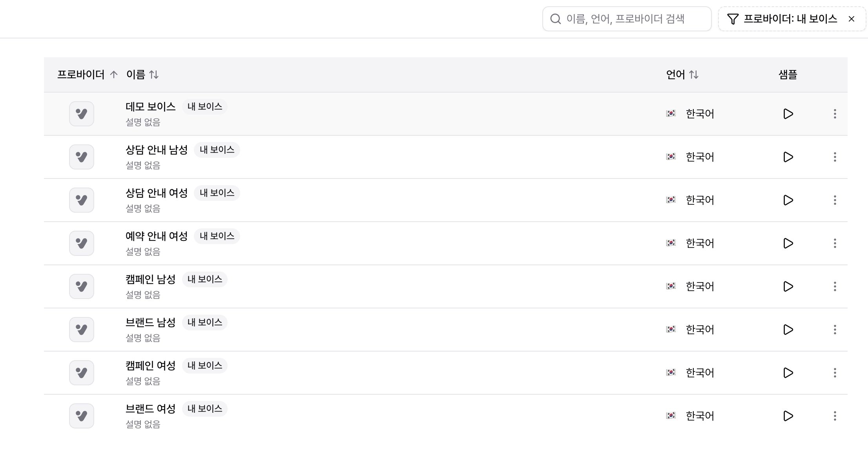Click 내 보이스 badge on 캠페인 남성
The width and height of the screenshot is (868, 463).
coord(205,279)
